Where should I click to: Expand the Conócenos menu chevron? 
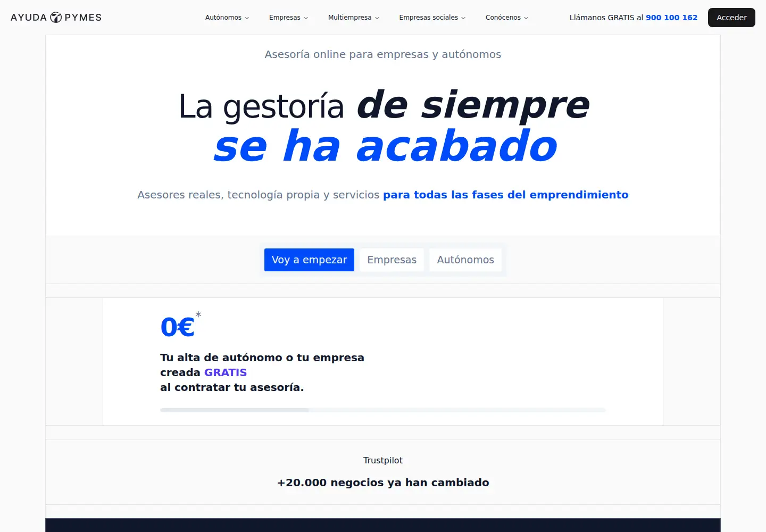[526, 18]
